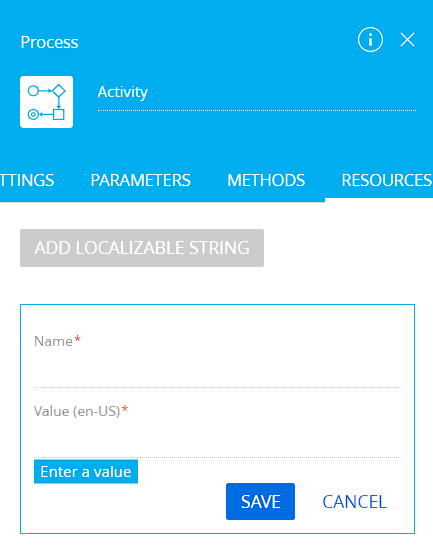This screenshot has width=433, height=549.
Task: Click the Name field label
Action: 53,341
